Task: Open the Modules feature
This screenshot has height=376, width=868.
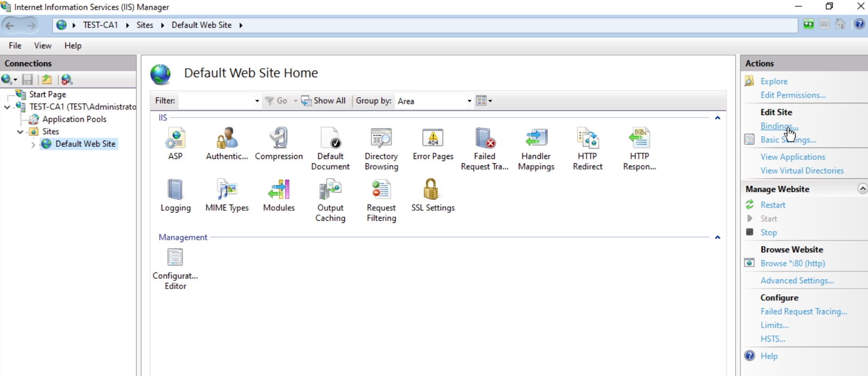Action: click(x=279, y=195)
